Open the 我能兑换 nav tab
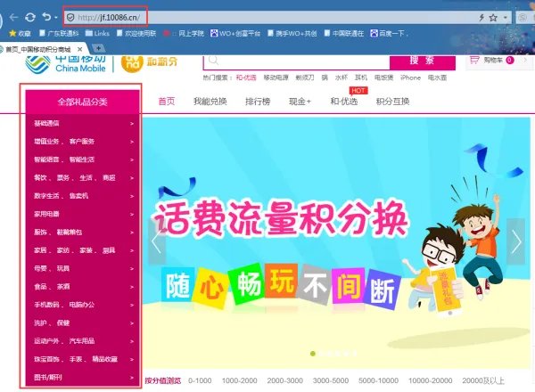Screen dimensions: 535x392 210,102
